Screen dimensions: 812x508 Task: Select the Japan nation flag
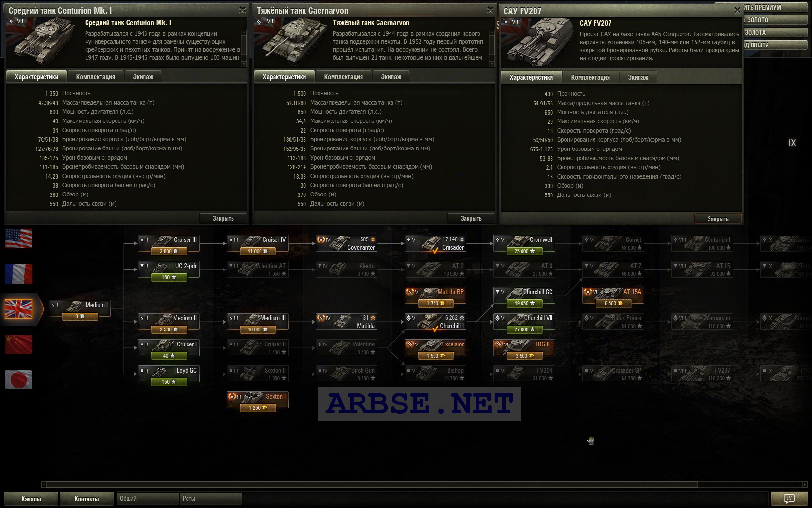point(18,380)
